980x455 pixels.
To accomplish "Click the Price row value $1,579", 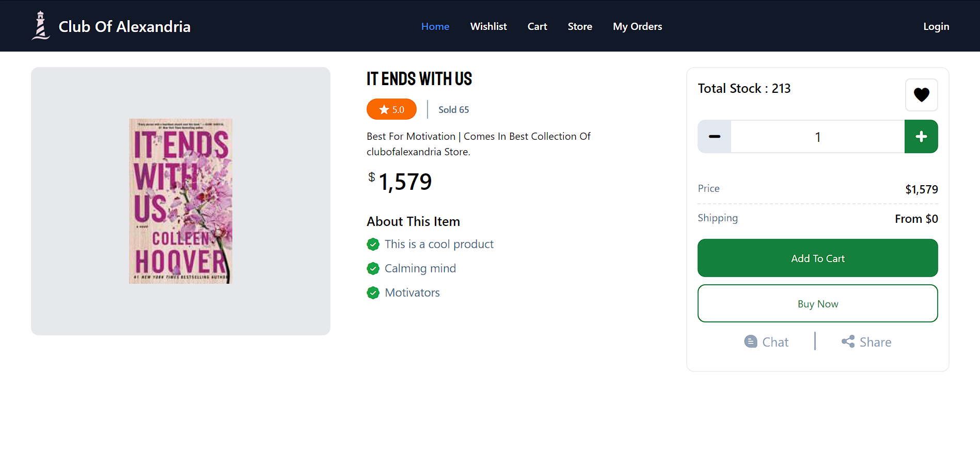I will tap(922, 189).
